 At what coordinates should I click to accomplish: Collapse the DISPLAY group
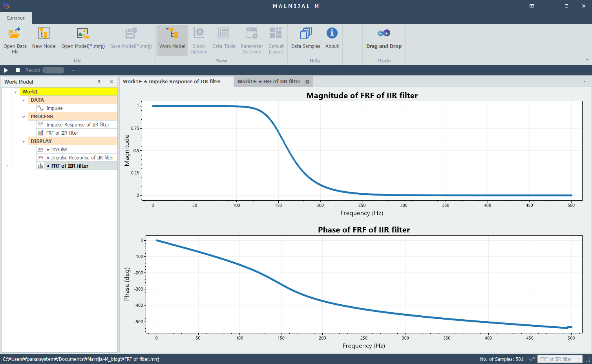click(x=24, y=141)
